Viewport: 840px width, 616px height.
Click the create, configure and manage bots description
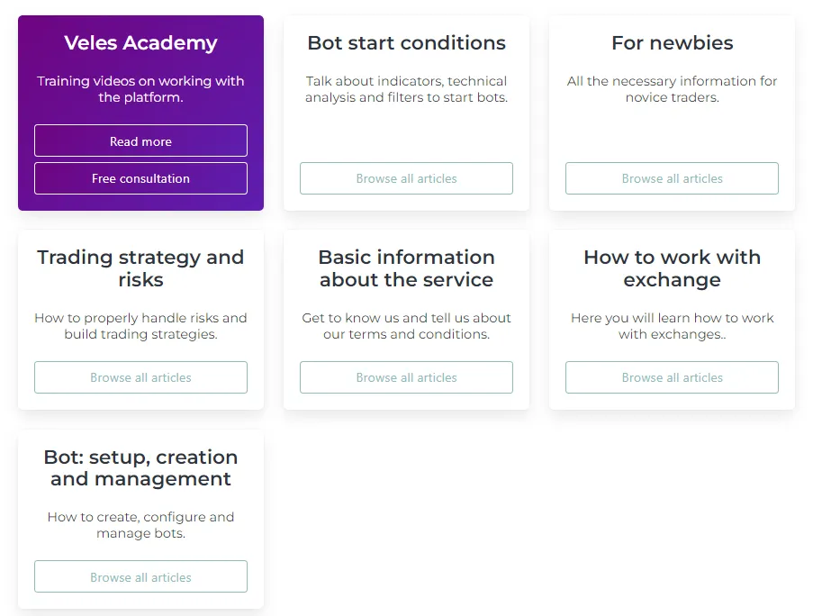[x=140, y=525]
